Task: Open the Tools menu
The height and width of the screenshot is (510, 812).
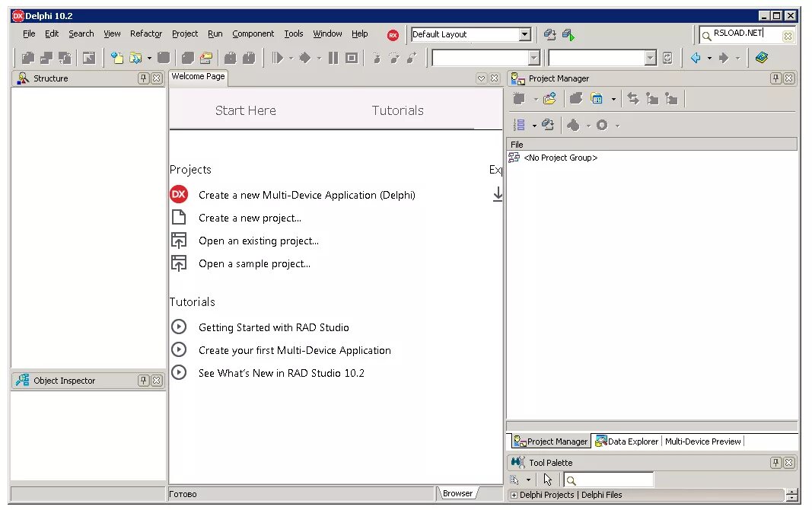Action: (294, 33)
